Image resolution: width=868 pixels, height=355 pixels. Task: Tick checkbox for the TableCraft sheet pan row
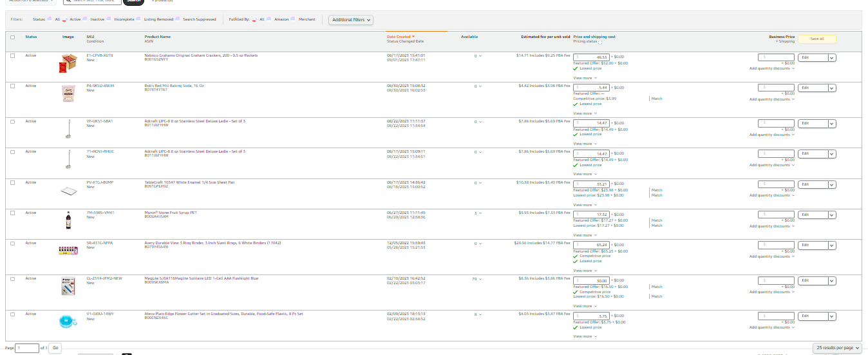12,182
